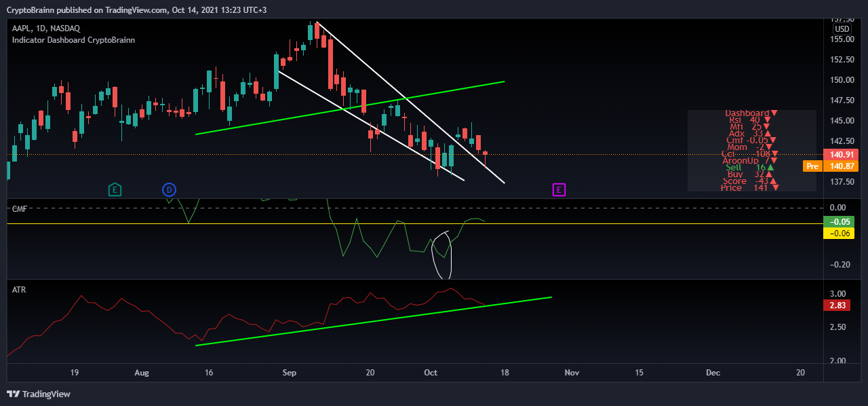Click the red 2.83 ATR value label
Screen dimensions: 868x406
838,306
